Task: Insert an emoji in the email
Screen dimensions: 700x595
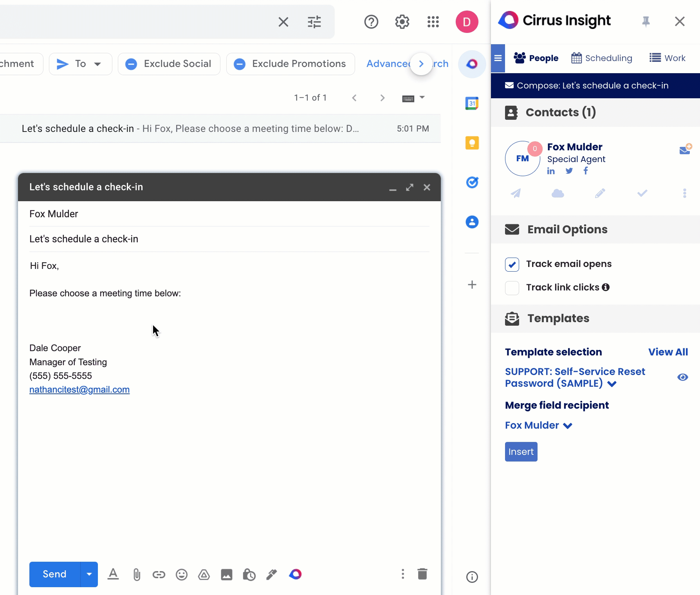Action: point(182,575)
